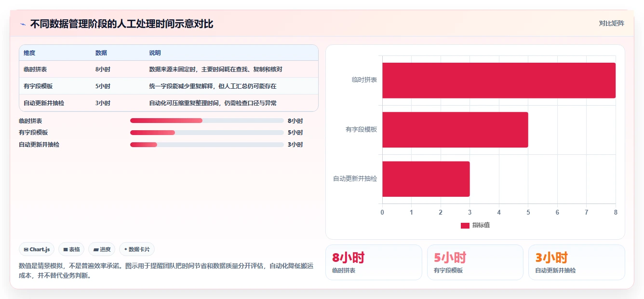Click the 临时拼表 chart bar
644x299 pixels.
(x=499, y=81)
